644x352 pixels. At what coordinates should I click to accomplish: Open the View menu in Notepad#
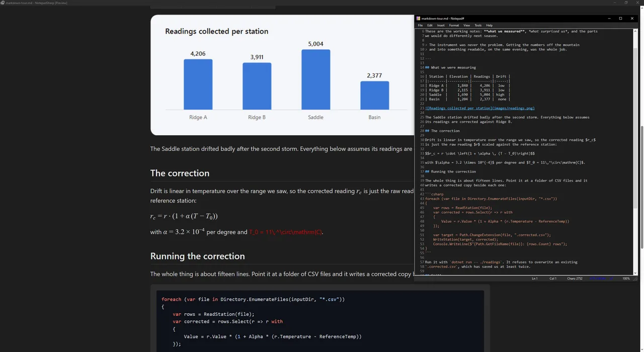tap(467, 25)
